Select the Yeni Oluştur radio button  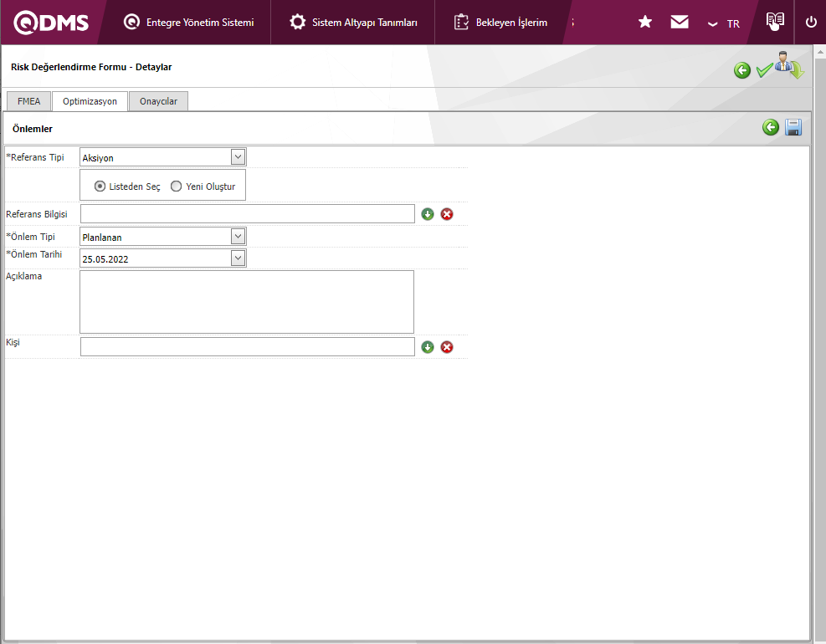[x=176, y=187]
